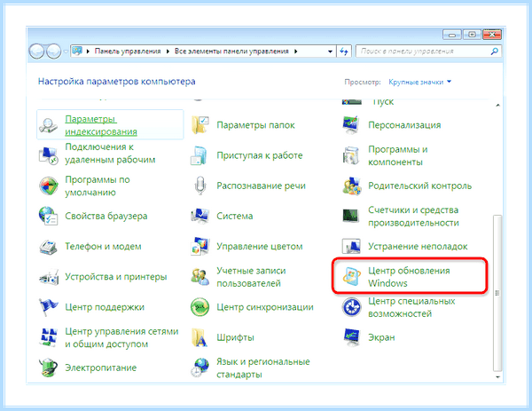The width and height of the screenshot is (532, 411).
Task: Click the Счетчики и средства производительности icon
Action: [351, 216]
